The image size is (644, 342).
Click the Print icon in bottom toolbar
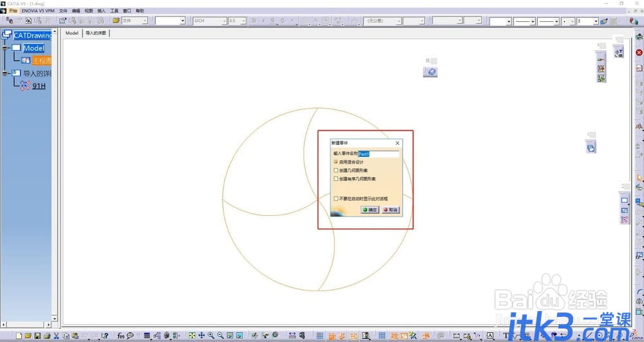coord(47,336)
